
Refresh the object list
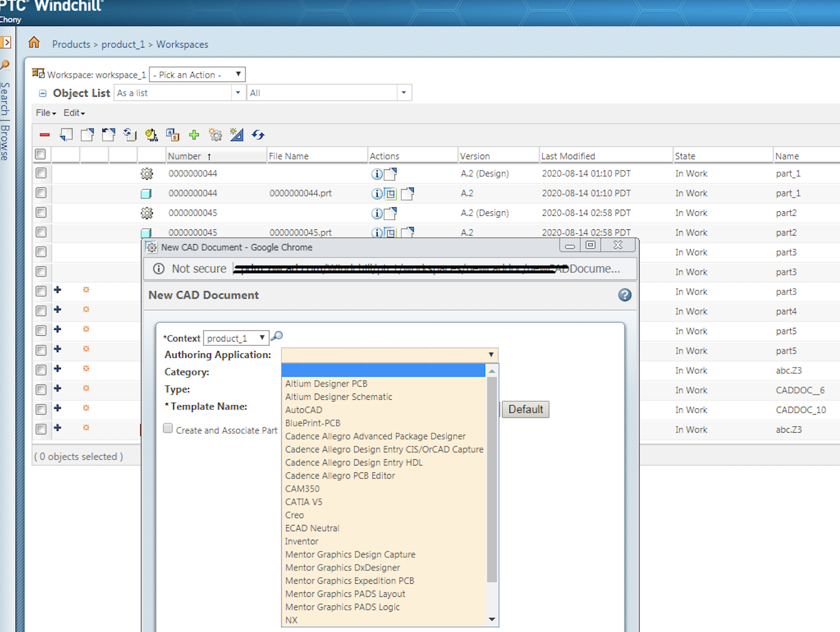pos(258,135)
